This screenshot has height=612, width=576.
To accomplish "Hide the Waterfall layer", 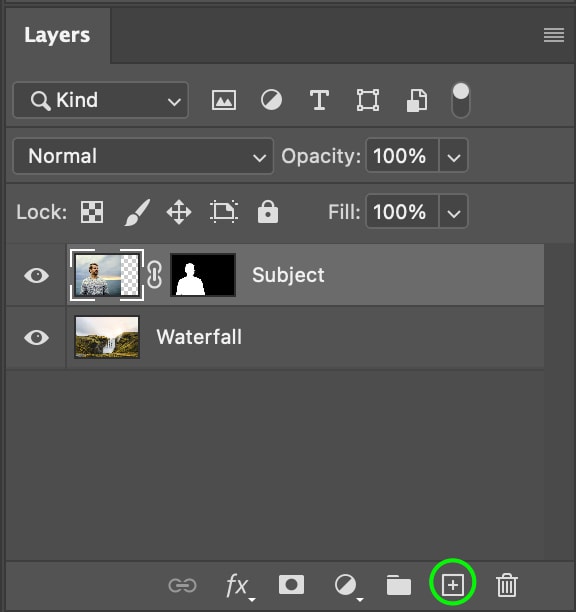I will click(36, 338).
